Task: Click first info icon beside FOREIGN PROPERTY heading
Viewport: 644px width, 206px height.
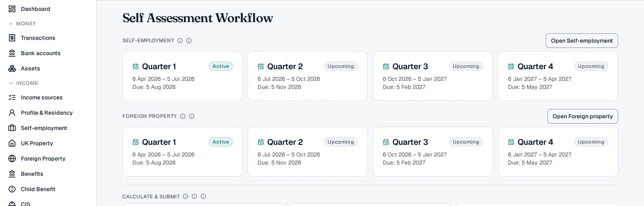Action: [183, 116]
